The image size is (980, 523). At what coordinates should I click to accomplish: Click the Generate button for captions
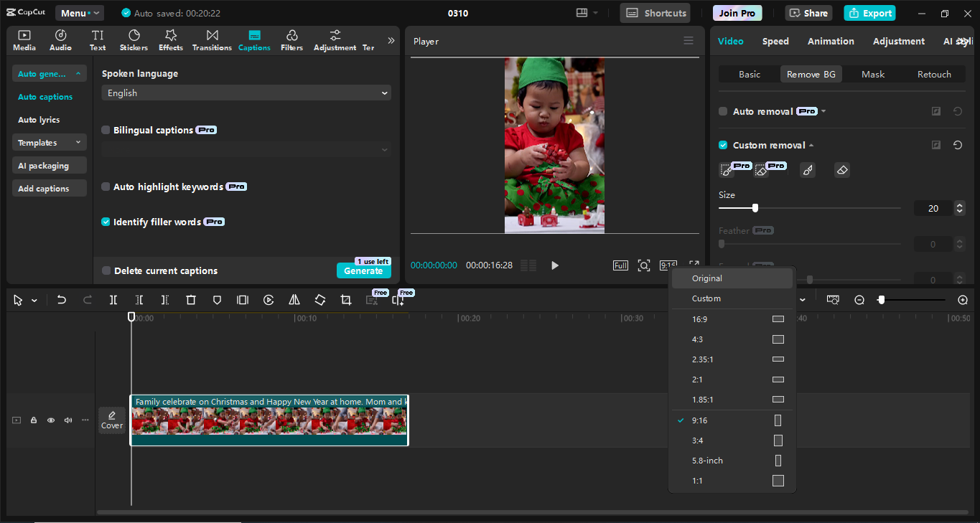(x=364, y=271)
